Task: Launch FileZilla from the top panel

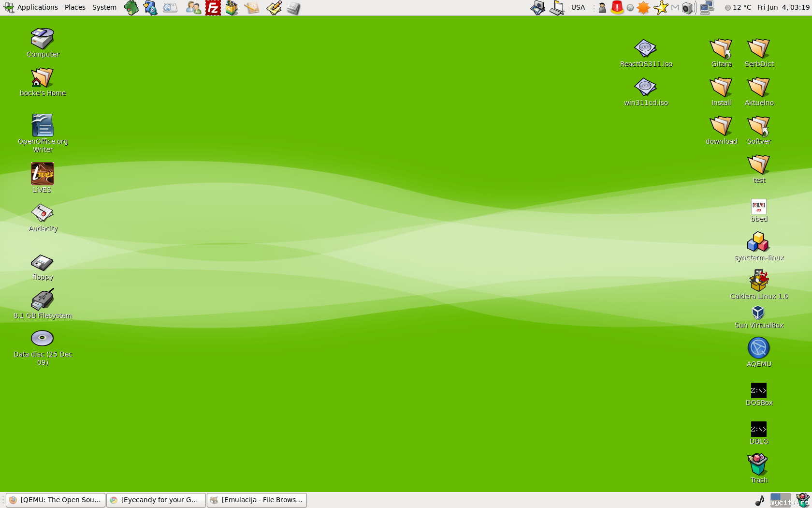Action: click(213, 8)
